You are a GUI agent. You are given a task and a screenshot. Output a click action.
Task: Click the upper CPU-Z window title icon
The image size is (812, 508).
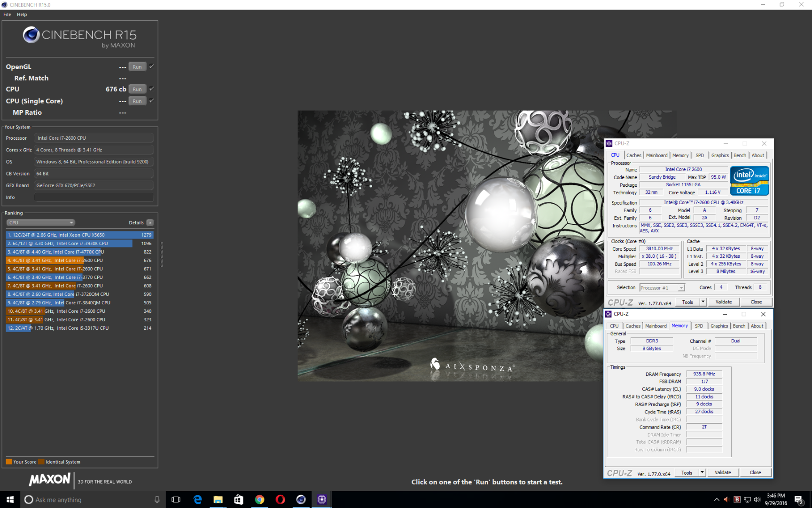pyautogui.click(x=609, y=143)
